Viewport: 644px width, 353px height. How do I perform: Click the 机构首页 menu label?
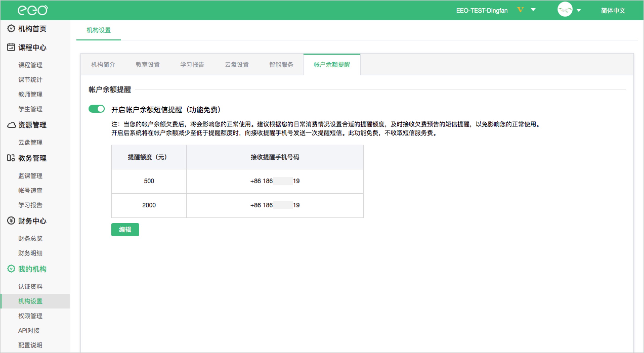[32, 29]
